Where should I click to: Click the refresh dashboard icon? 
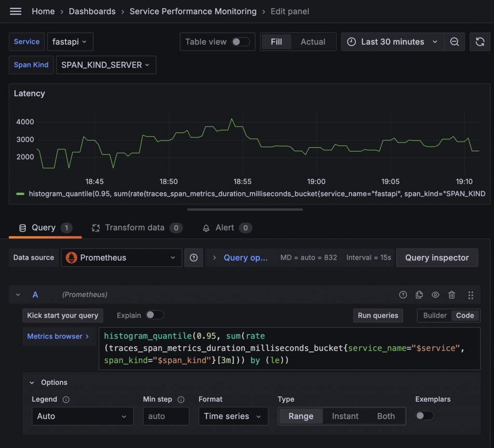480,42
